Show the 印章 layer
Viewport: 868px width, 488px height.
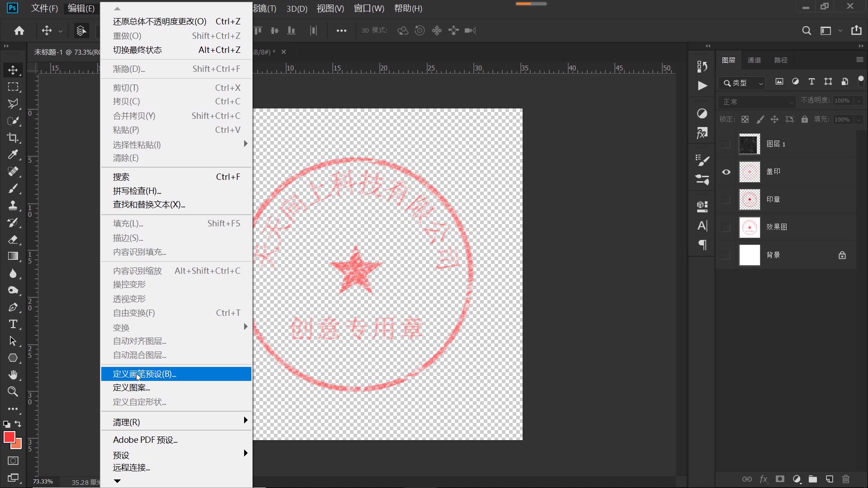click(726, 199)
